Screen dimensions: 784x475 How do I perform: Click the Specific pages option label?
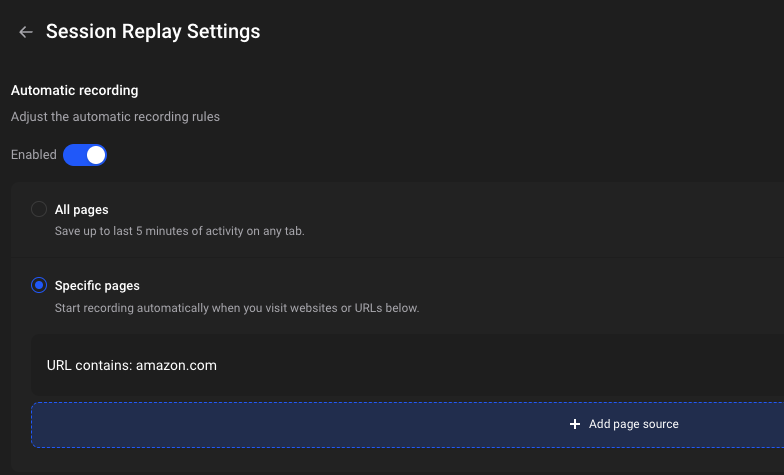(97, 286)
